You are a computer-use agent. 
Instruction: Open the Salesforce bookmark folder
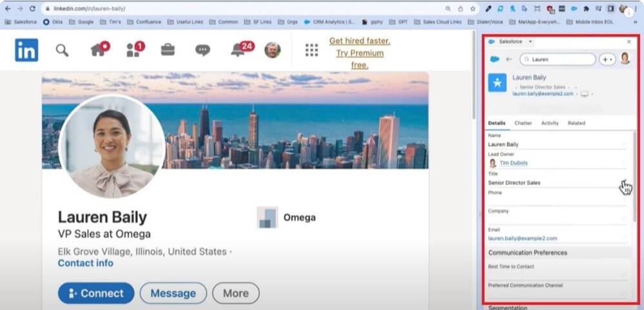(x=21, y=22)
